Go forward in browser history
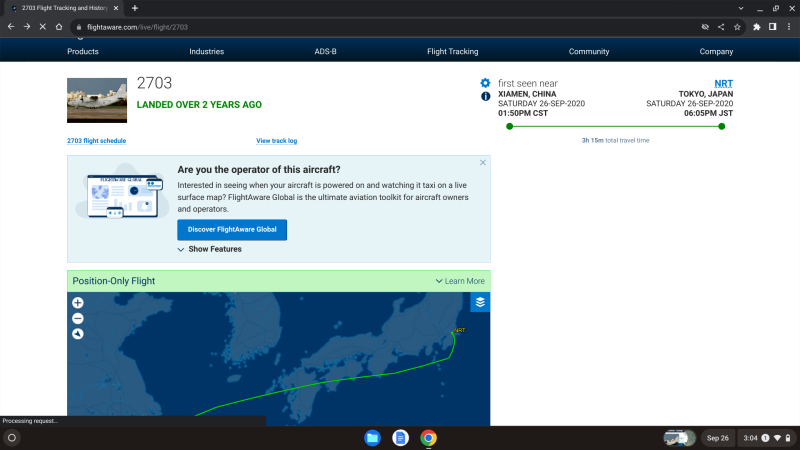 (x=27, y=27)
